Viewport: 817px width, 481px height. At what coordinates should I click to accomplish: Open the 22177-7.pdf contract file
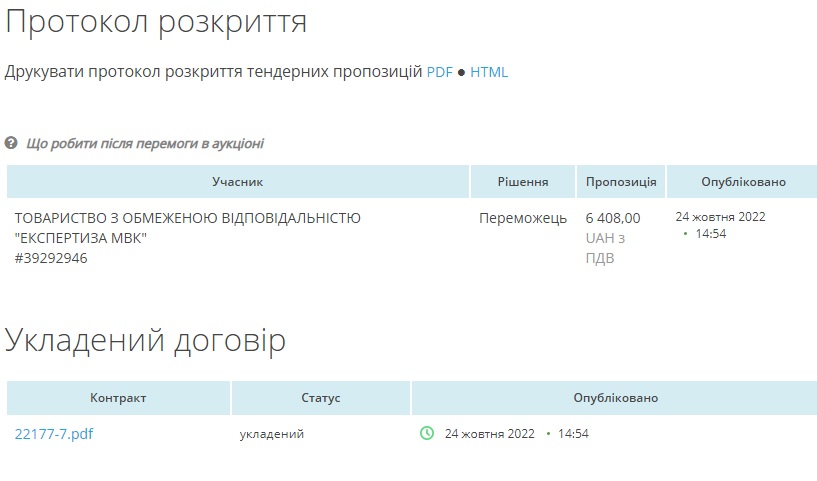pyautogui.click(x=54, y=434)
